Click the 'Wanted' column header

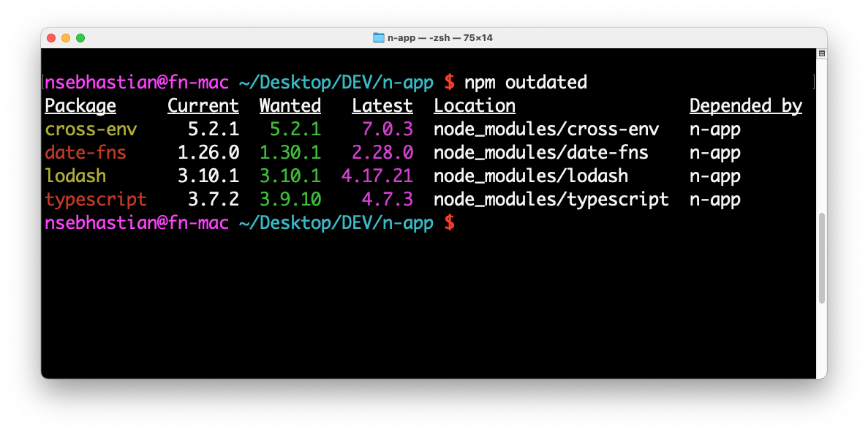tap(290, 106)
